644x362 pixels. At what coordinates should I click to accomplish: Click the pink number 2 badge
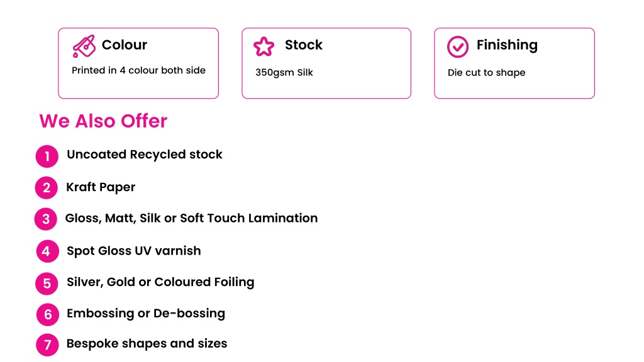pos(47,187)
